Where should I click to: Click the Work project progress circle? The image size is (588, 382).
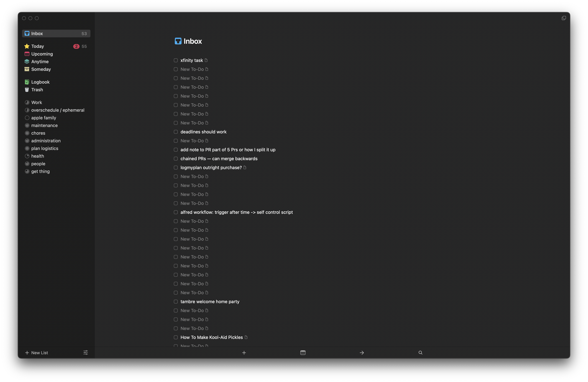27,102
